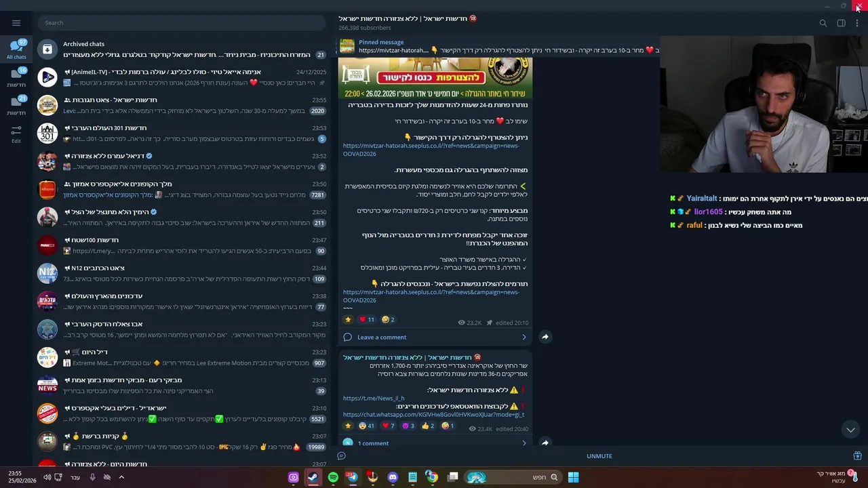Image resolution: width=868 pixels, height=488 pixels.
Task: Open the חדשות 301 העולם הערבי chat
Action: click(183, 133)
